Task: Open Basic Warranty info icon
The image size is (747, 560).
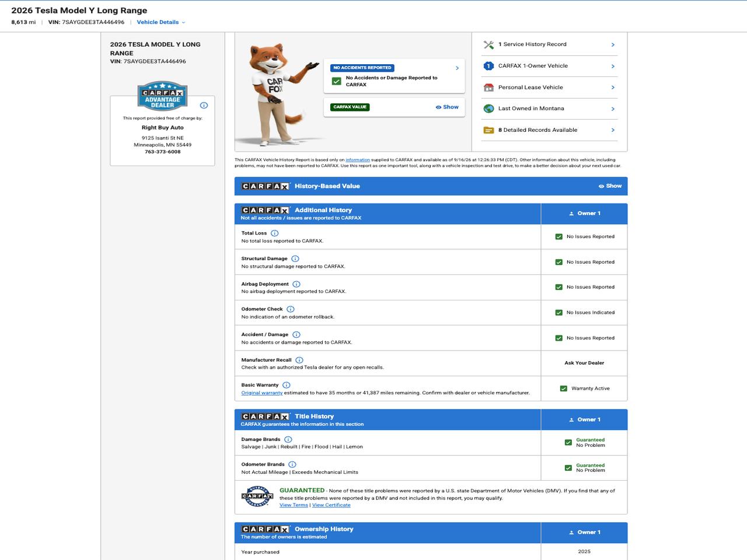Action: point(287,386)
